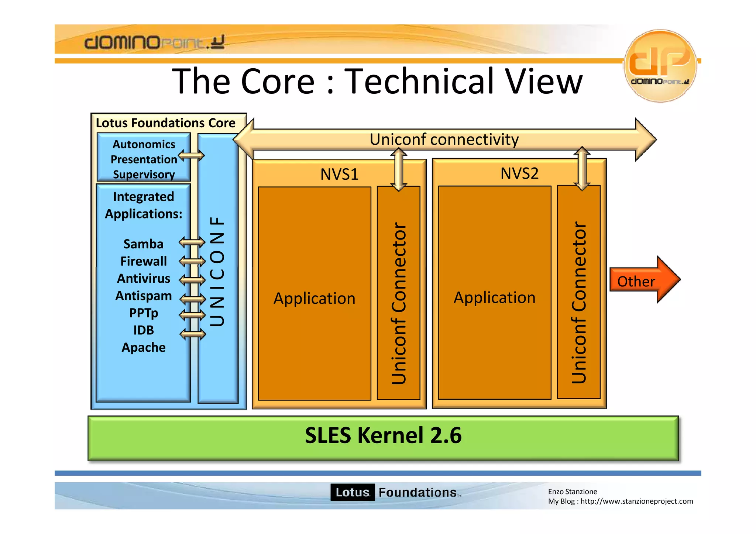Click the green SLES Kernel 2.6 bar

coord(383,438)
